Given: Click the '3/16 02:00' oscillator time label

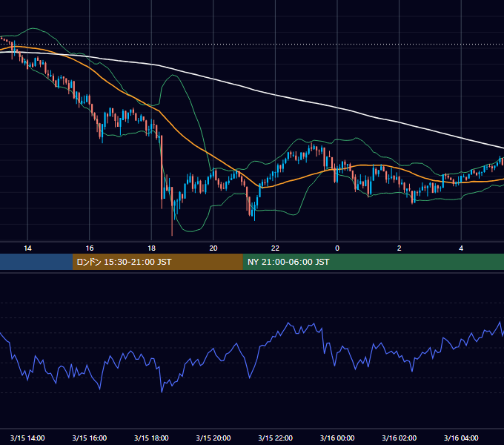Looking at the screenshot, I should pyautogui.click(x=399, y=438).
